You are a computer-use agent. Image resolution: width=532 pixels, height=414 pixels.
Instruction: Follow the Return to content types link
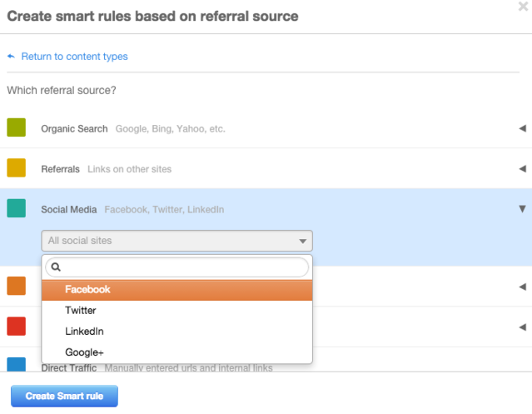74,57
